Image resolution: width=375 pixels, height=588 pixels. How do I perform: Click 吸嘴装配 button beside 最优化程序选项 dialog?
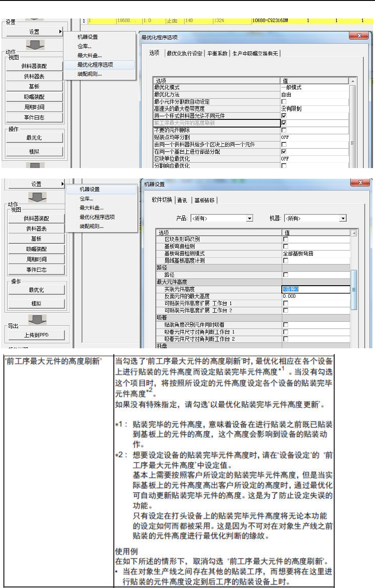click(34, 97)
